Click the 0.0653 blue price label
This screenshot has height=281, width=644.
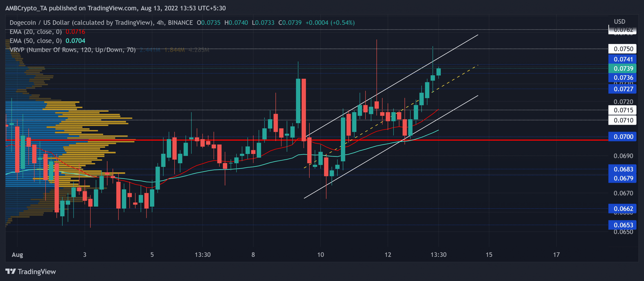click(x=622, y=225)
